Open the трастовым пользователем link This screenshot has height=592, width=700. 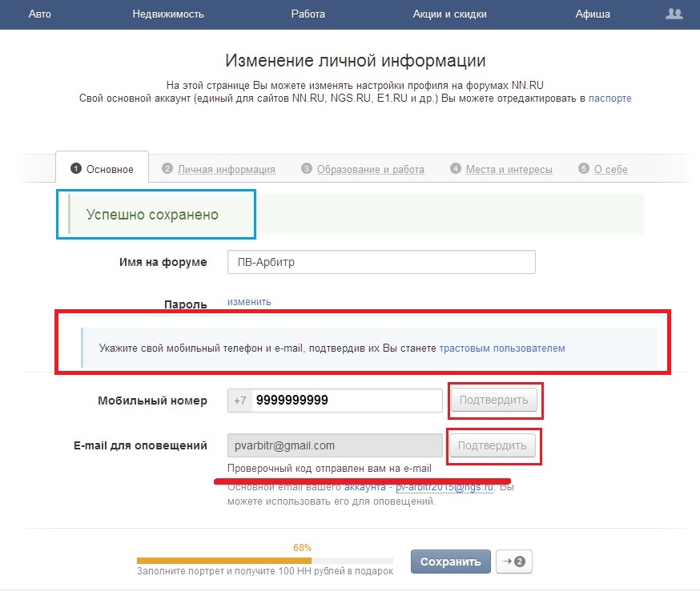coord(502,348)
